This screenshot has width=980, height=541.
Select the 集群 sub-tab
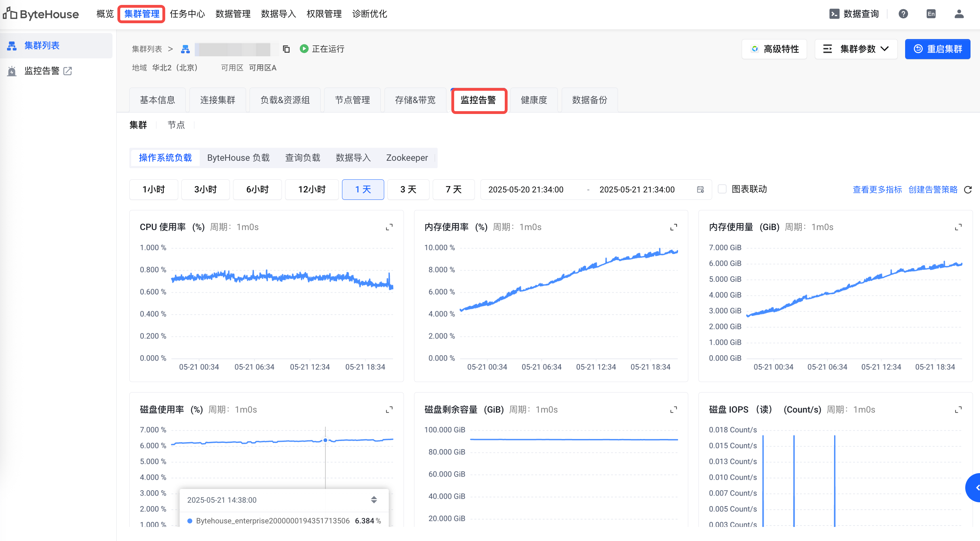[138, 125]
